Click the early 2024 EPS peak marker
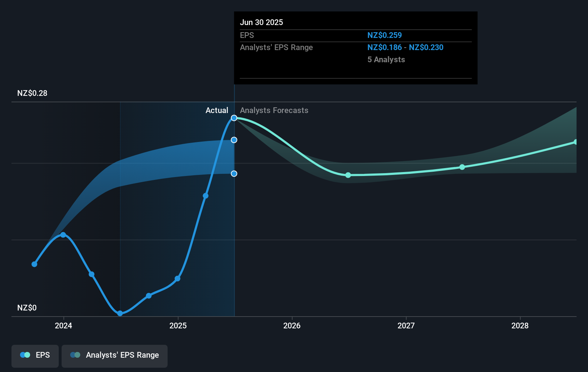588x372 pixels. coord(63,234)
